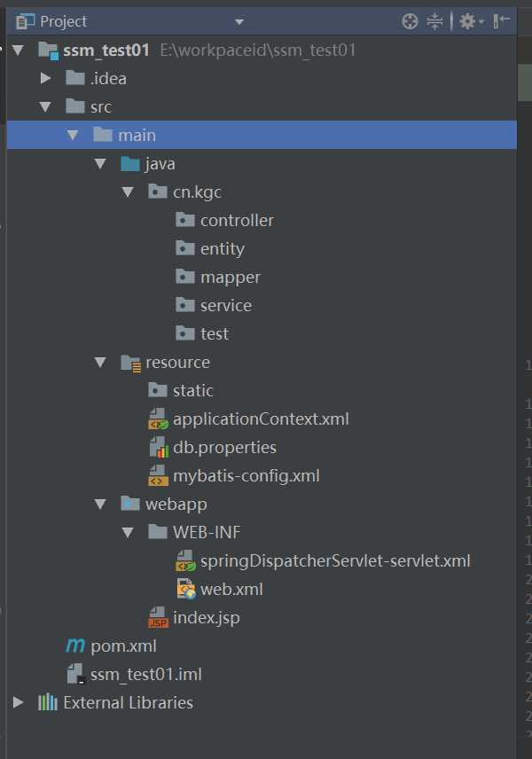Select applicationContext.xml file
This screenshot has width=532, height=759.
click(261, 419)
